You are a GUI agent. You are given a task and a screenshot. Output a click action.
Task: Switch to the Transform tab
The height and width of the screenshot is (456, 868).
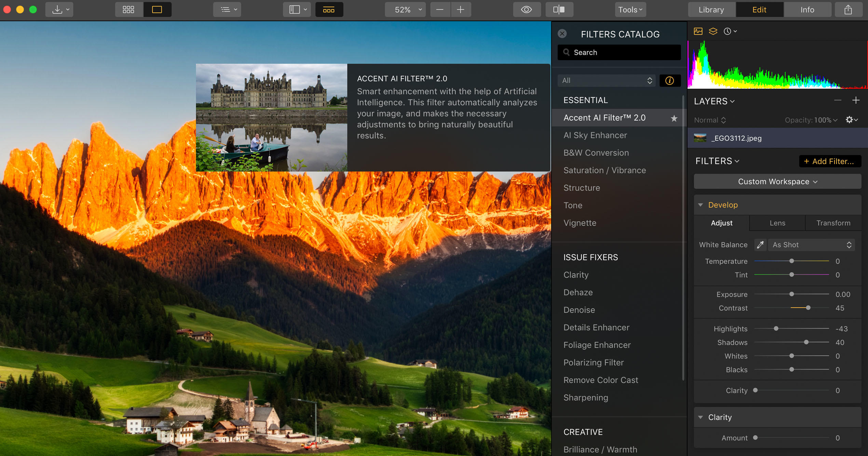[833, 223]
